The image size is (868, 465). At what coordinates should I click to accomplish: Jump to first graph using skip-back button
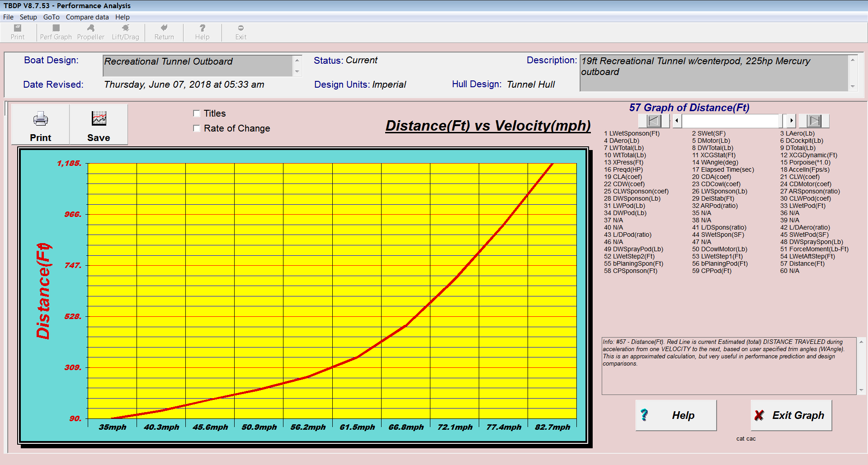pyautogui.click(x=654, y=121)
